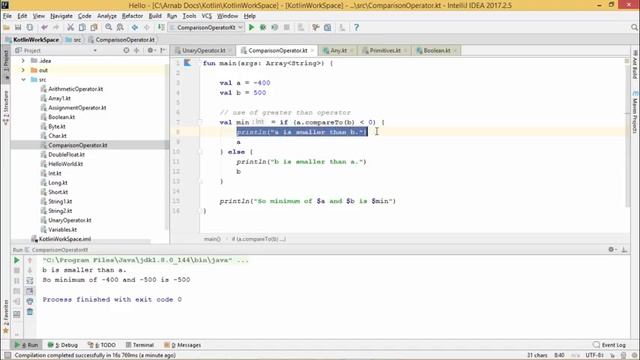This screenshot has width=640, height=360.
Task: Switch to the Boolean.kt editor tab
Action: pyautogui.click(x=437, y=50)
